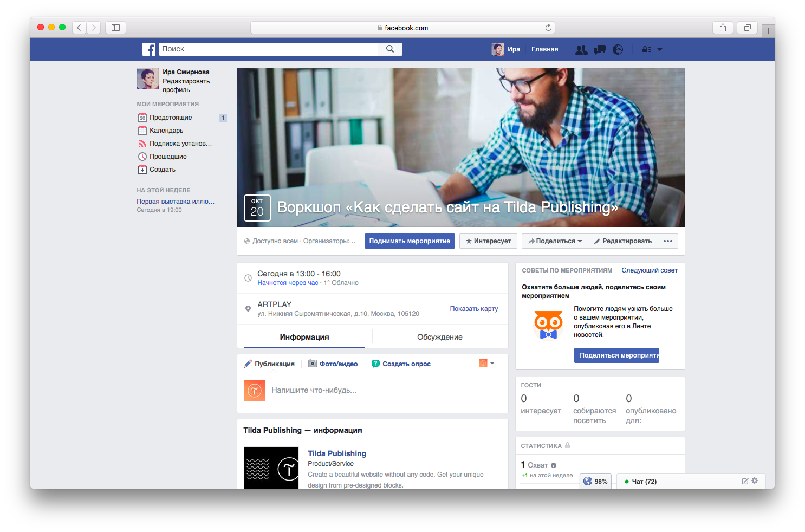Click Ира Смирнова profile picture in sidebar
The width and height of the screenshot is (805, 532).
tap(147, 79)
